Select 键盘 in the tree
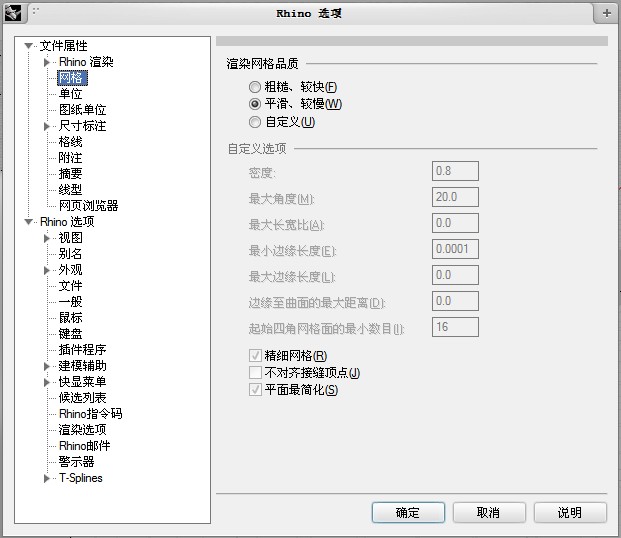This screenshot has width=621, height=538. [70, 334]
